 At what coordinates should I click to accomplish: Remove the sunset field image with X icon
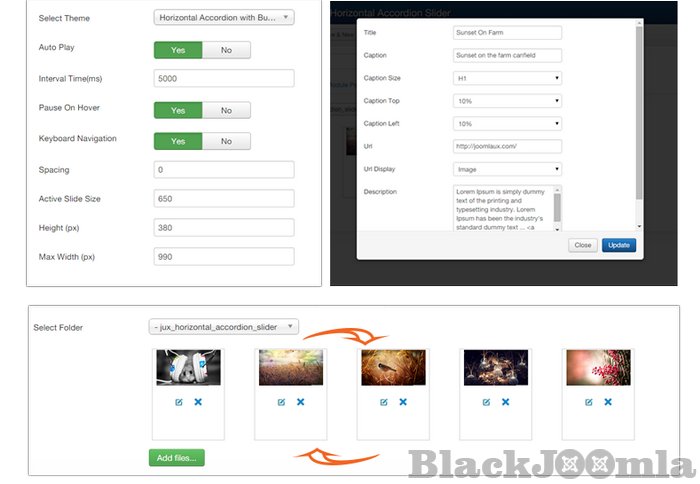click(300, 402)
